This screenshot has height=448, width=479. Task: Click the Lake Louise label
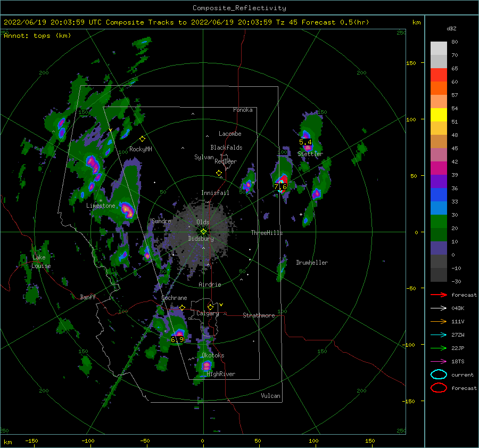click(42, 262)
